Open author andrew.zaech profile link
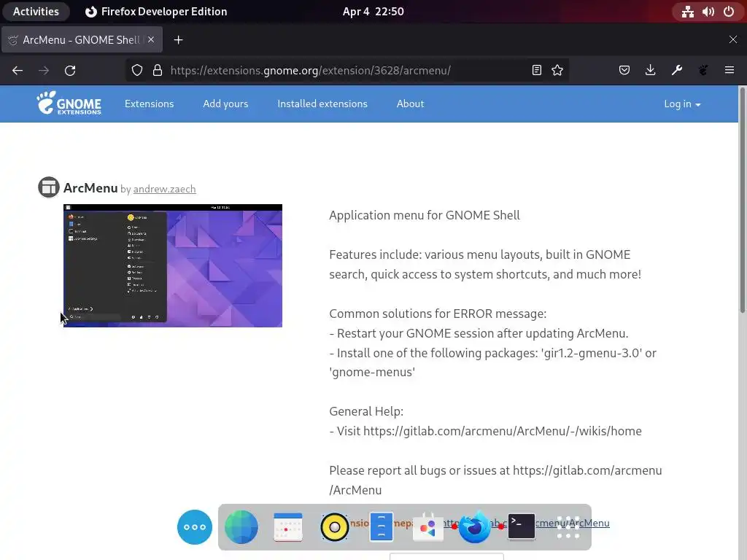The image size is (747, 560). pyautogui.click(x=164, y=189)
